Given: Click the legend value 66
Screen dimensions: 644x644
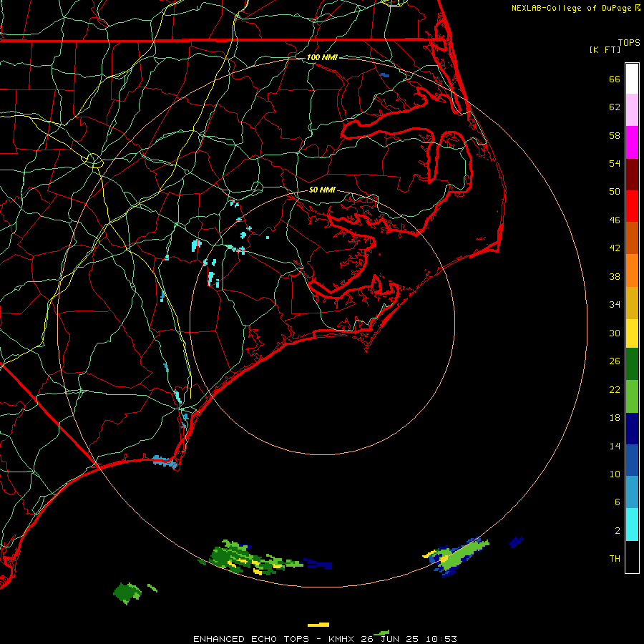Looking at the screenshot, I should tap(615, 79).
